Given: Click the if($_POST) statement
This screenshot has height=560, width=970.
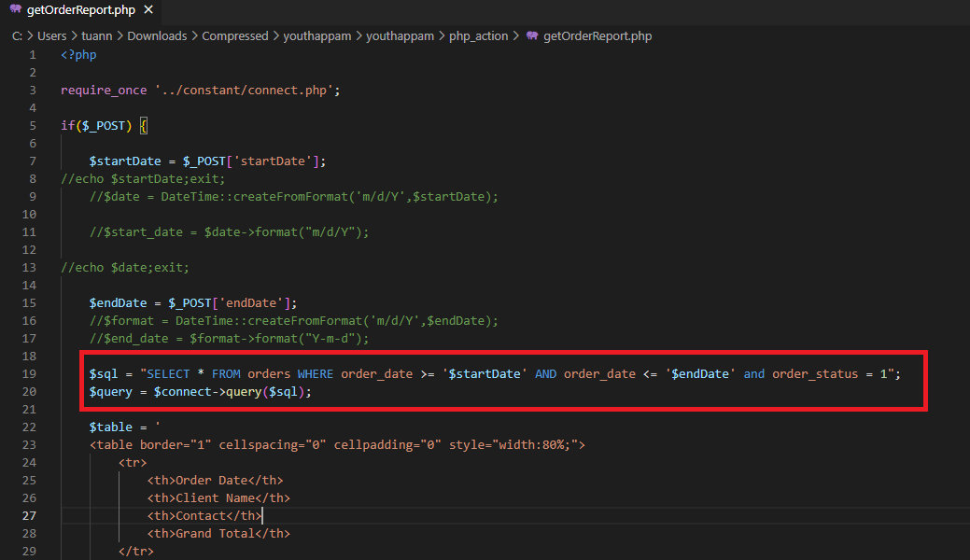Looking at the screenshot, I should [x=96, y=126].
